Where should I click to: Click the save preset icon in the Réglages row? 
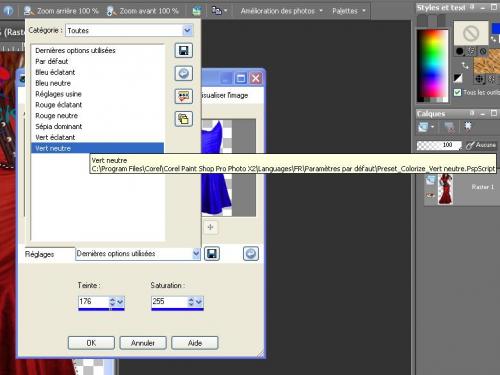[x=212, y=254]
